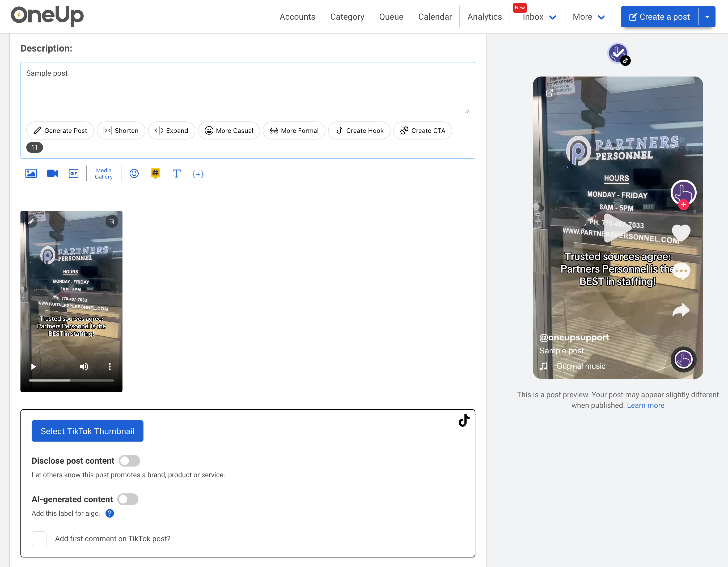Click the upload image icon

[31, 174]
